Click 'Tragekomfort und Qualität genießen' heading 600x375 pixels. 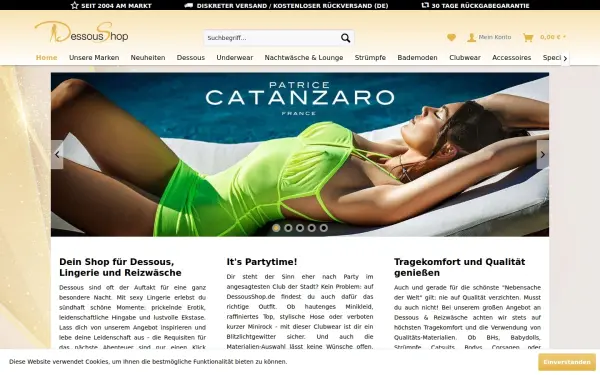(460, 267)
